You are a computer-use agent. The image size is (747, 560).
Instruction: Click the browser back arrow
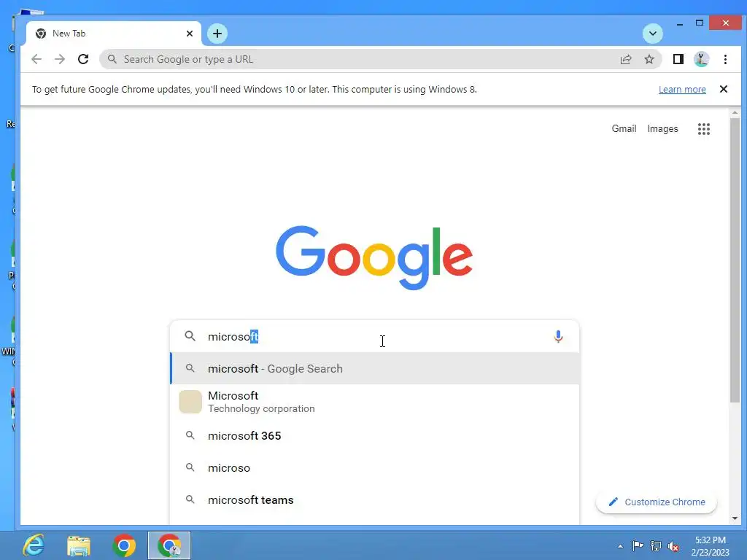[36, 59]
